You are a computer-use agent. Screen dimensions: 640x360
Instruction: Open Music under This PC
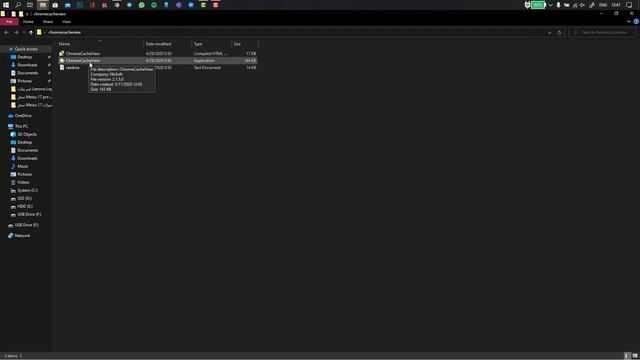coord(23,167)
